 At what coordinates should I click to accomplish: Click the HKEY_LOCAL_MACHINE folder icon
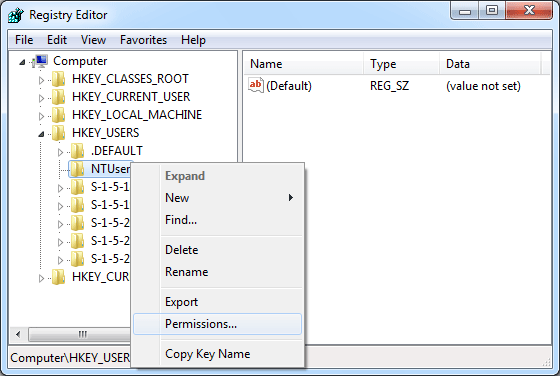[x=58, y=115]
